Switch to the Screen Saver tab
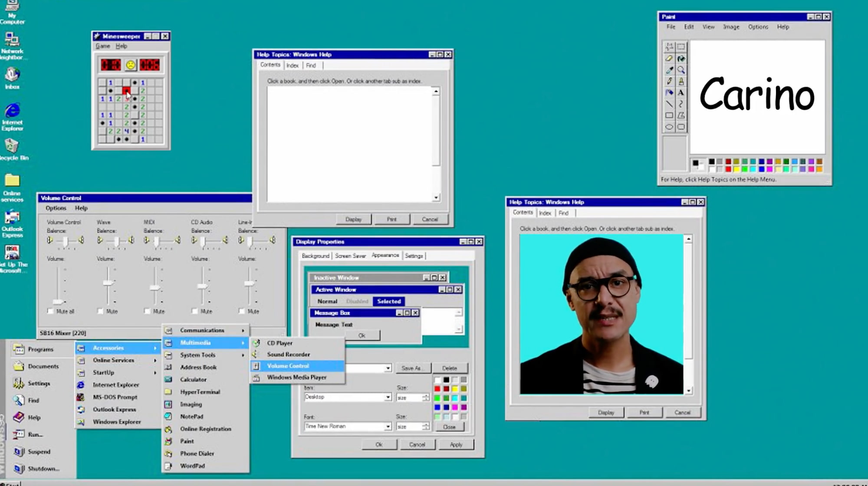This screenshot has width=868, height=486. (350, 256)
